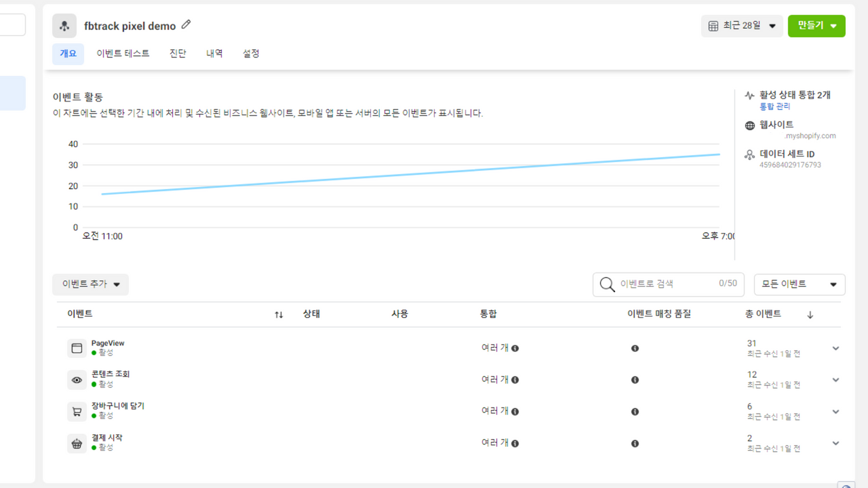Screen dimensions: 868x488
Task: Click the 총 이벤트 column header
Action: (x=763, y=314)
